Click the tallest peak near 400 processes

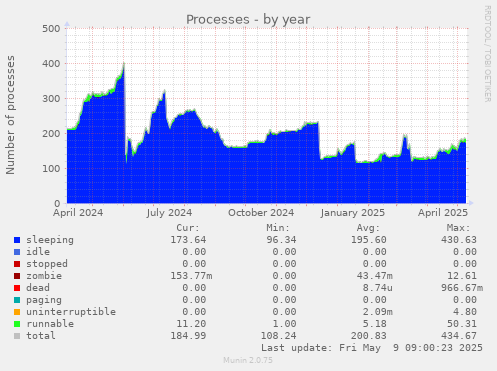tap(124, 64)
